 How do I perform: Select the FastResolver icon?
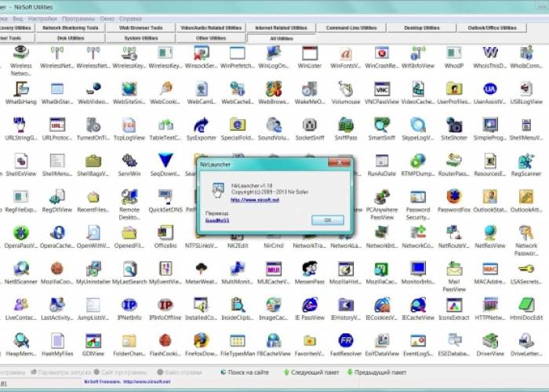(346, 341)
